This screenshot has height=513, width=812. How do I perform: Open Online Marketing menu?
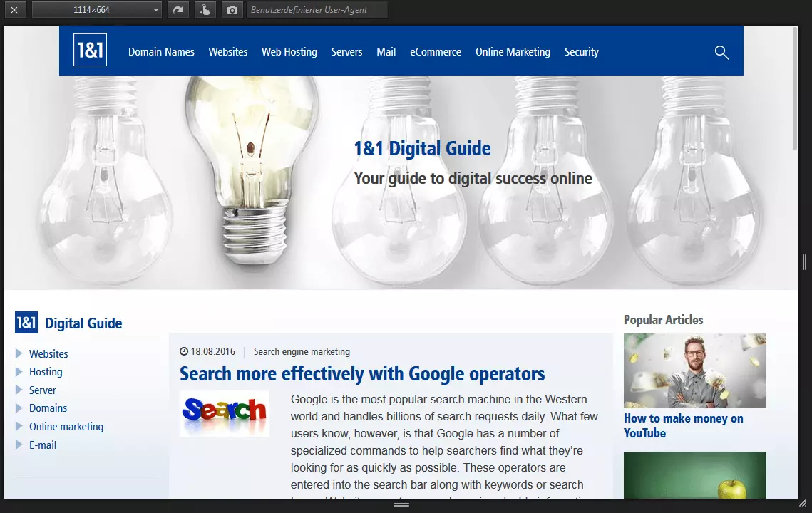(513, 52)
